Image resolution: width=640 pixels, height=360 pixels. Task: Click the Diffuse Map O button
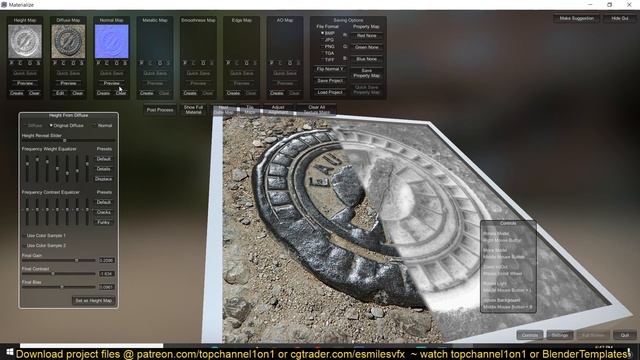pos(73,63)
